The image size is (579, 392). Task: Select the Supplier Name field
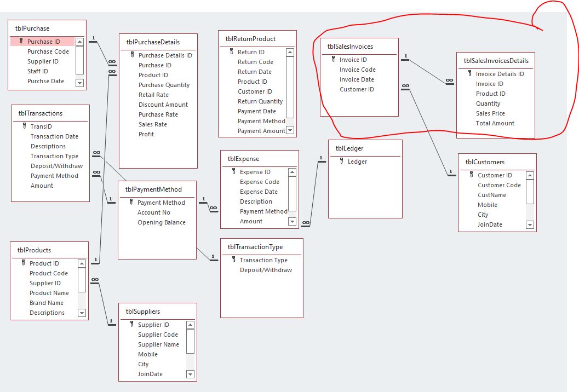point(158,344)
